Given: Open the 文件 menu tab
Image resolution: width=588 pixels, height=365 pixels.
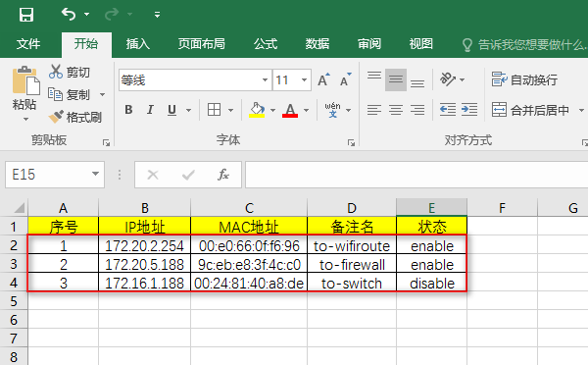Looking at the screenshot, I should point(28,44).
